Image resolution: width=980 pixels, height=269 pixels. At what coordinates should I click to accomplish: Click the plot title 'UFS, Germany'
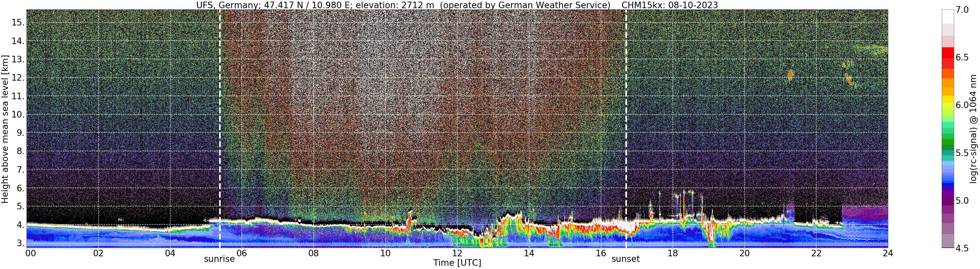point(228,5)
